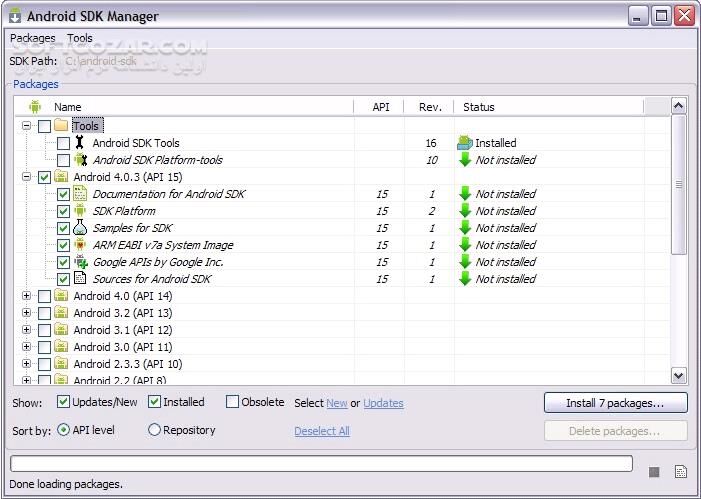Expand the Android 3.0 (API 11) group

[x=26, y=347]
